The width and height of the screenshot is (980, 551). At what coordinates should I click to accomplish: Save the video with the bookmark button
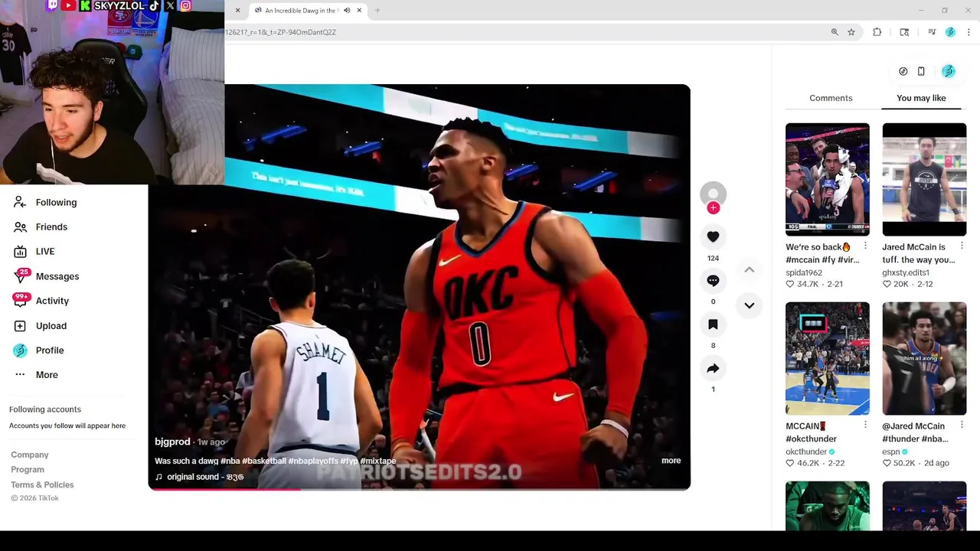(x=713, y=324)
